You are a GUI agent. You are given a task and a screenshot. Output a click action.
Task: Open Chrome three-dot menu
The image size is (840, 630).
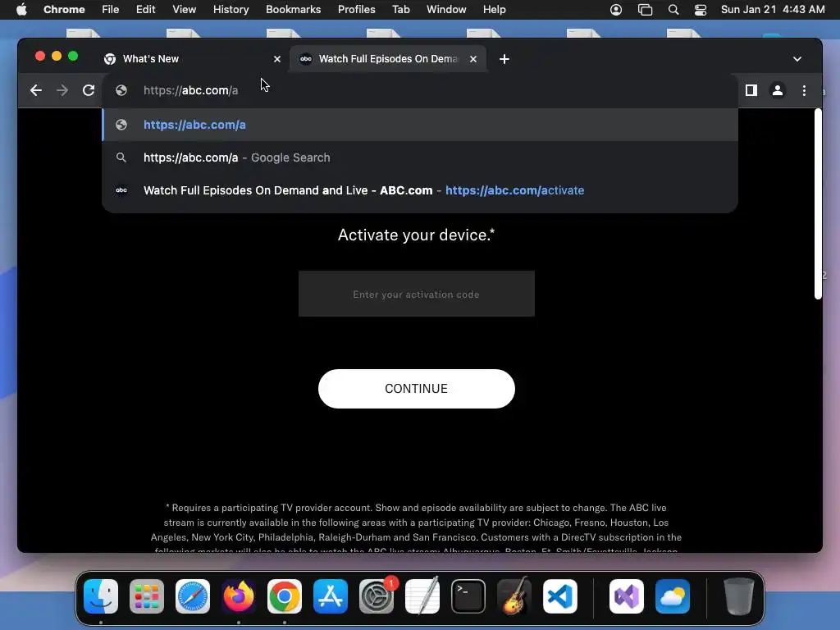point(804,90)
